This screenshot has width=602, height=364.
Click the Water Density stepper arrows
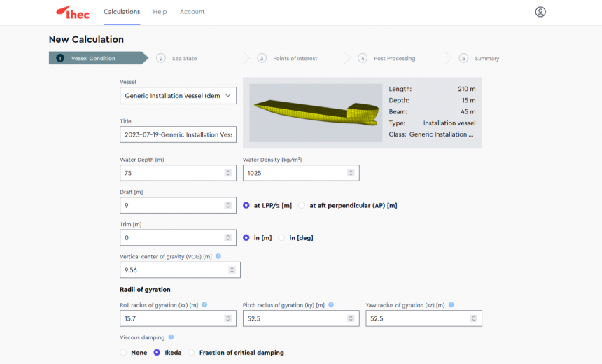click(x=350, y=173)
